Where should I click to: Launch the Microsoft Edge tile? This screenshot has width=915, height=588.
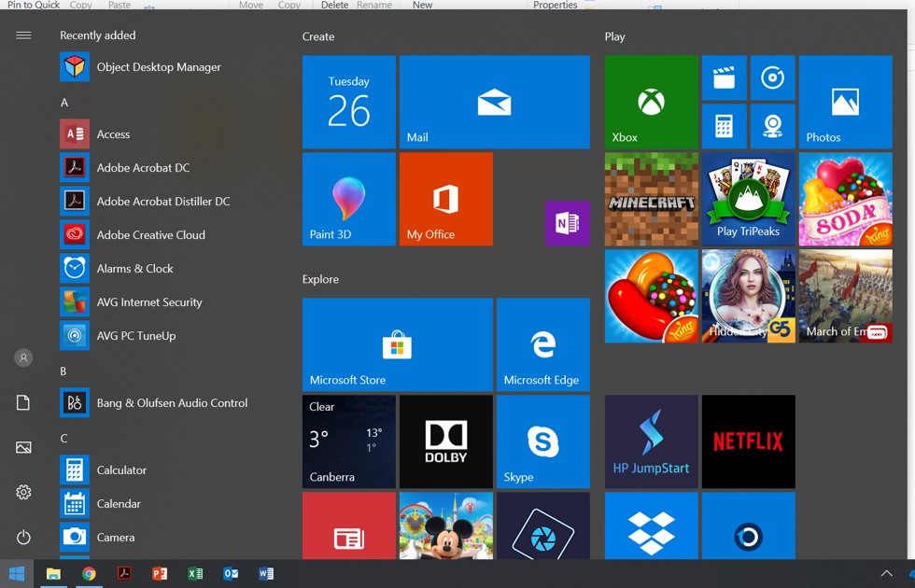543,344
